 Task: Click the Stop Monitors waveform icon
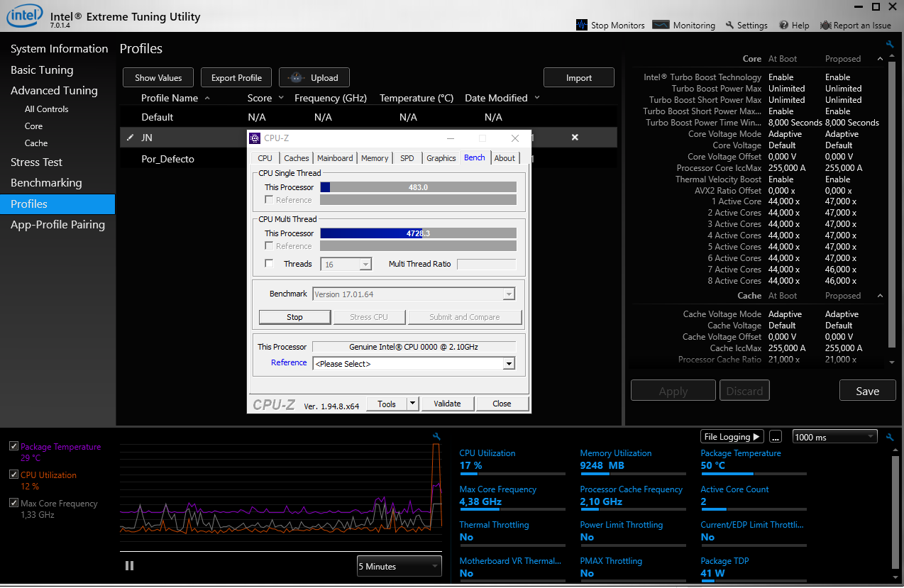(582, 25)
